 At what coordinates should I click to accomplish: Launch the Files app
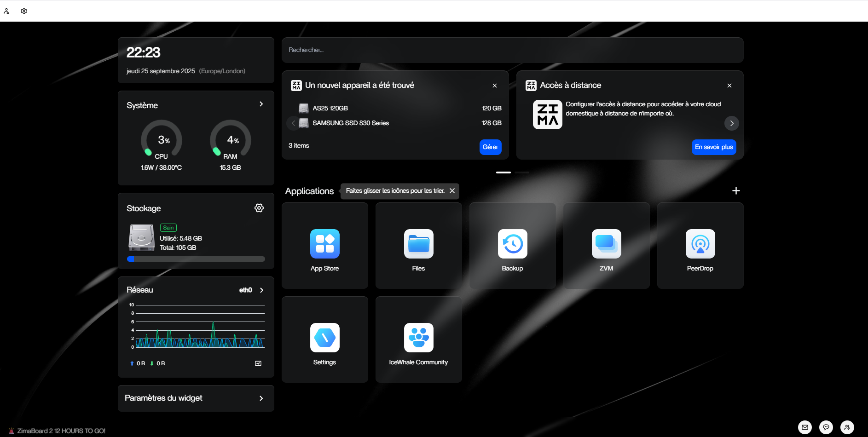pos(418,246)
